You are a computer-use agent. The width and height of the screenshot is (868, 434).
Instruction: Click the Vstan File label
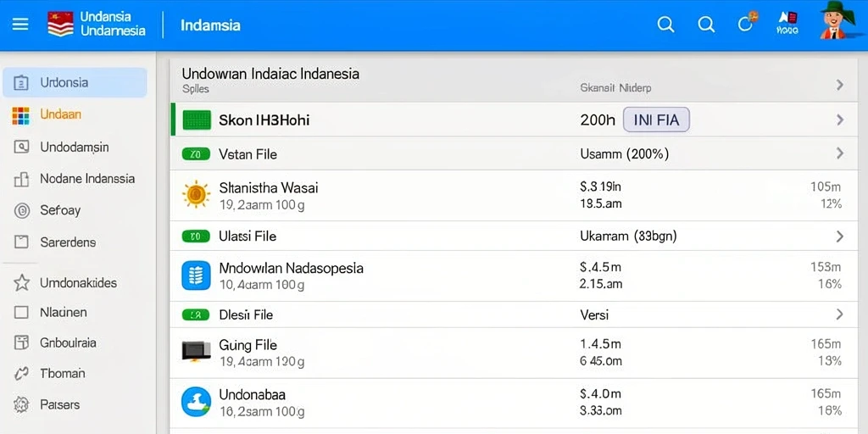click(x=248, y=154)
